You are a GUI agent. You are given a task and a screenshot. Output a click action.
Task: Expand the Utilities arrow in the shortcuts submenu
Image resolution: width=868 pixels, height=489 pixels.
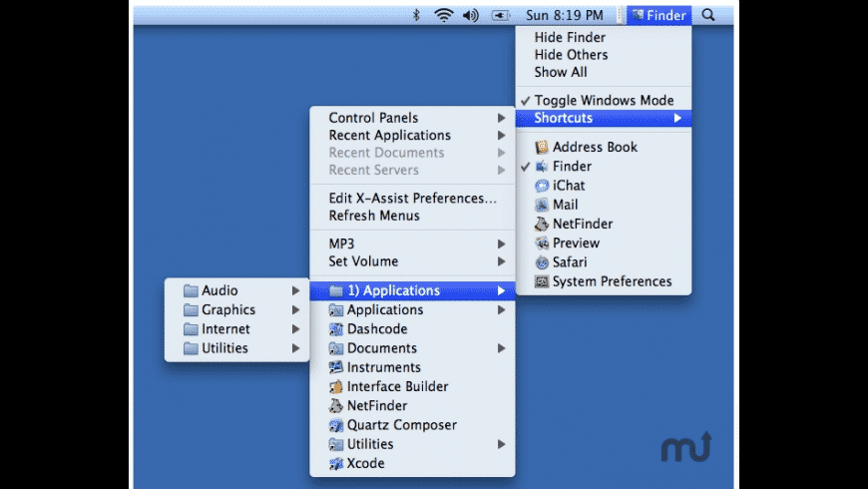tap(501, 444)
